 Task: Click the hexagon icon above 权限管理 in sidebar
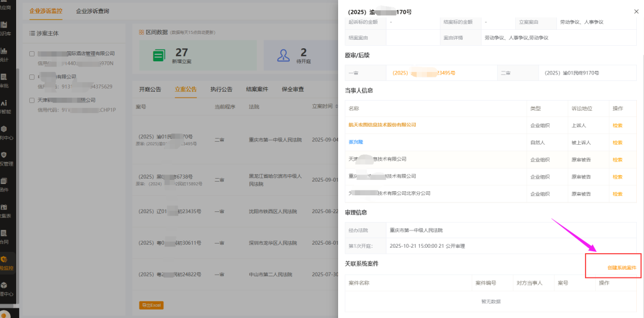(x=4, y=129)
